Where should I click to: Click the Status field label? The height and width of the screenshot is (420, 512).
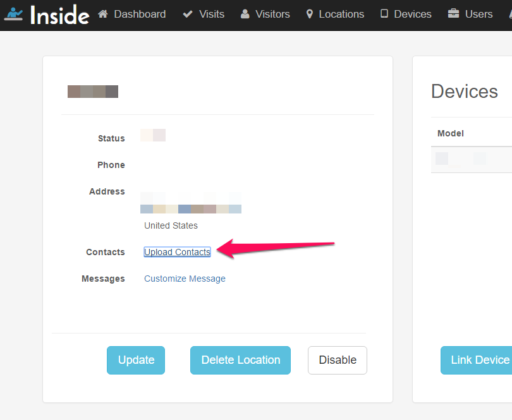click(x=111, y=138)
